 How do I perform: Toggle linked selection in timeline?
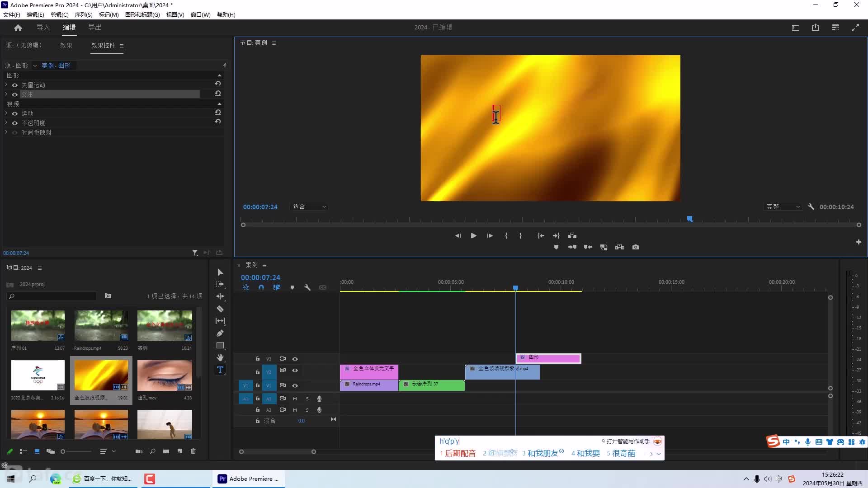[276, 287]
